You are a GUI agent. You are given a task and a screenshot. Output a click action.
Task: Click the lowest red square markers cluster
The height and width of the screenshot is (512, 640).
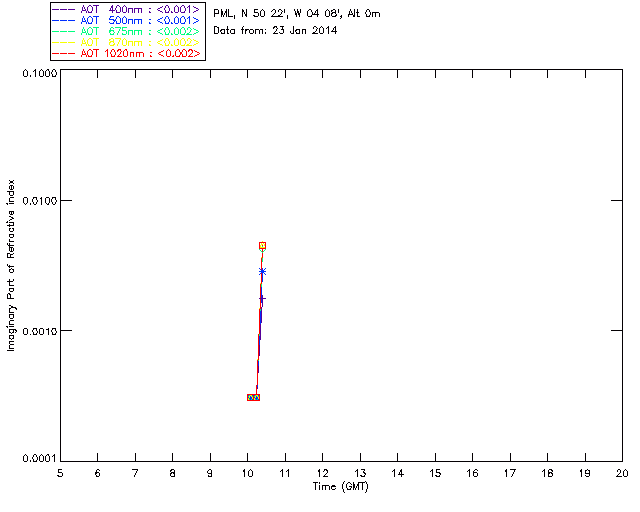click(253, 397)
